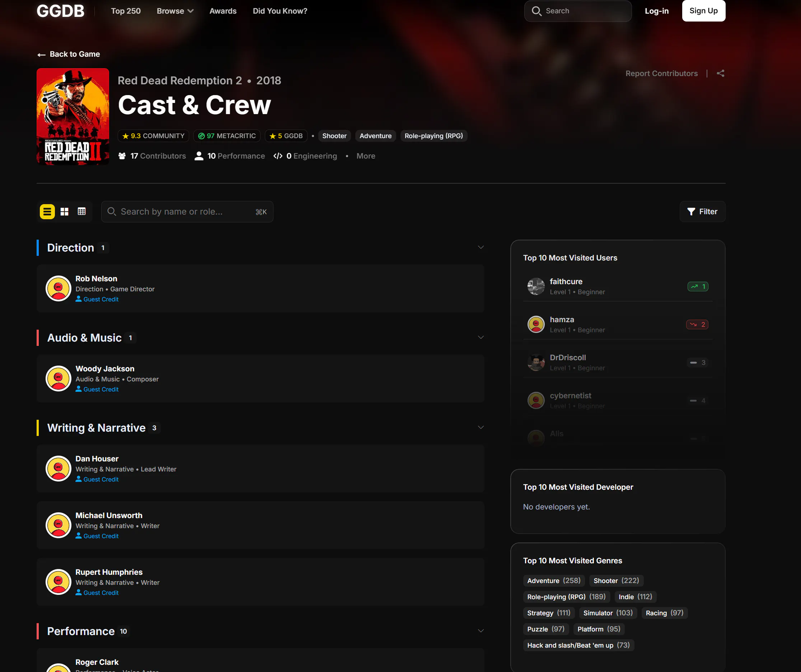
Task: Click the magnifier icon in name/role search
Action: point(111,212)
